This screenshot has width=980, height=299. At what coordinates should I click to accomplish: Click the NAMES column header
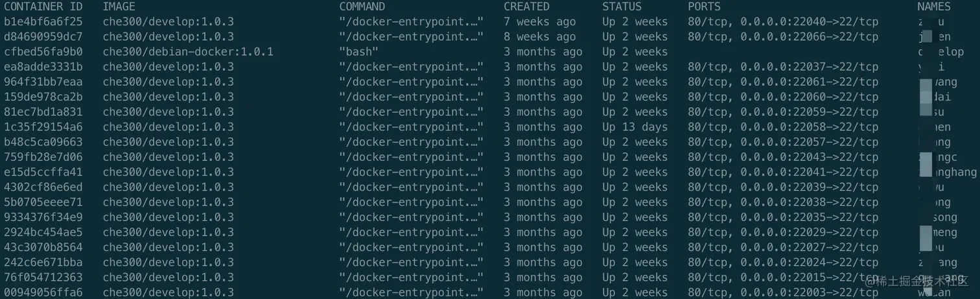[934, 6]
